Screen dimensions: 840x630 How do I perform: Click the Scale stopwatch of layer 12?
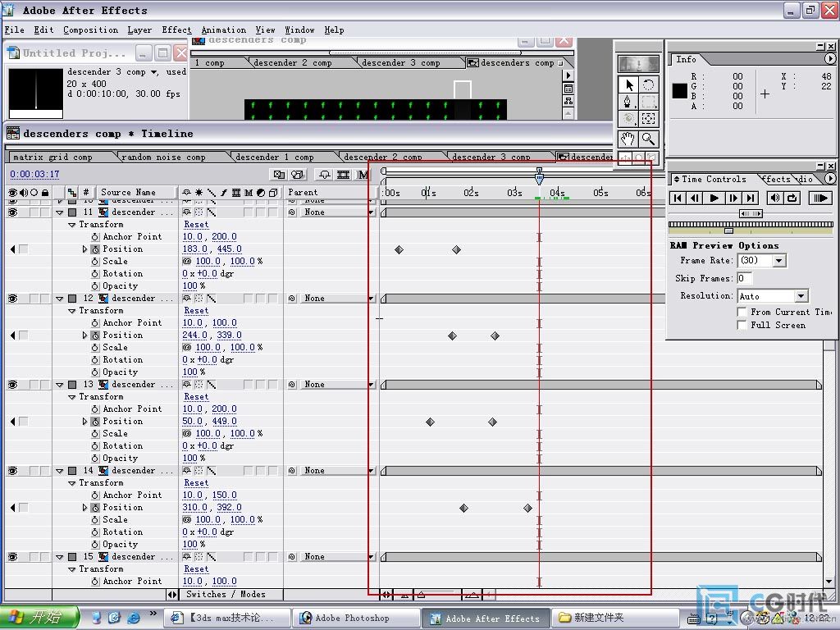(x=95, y=348)
